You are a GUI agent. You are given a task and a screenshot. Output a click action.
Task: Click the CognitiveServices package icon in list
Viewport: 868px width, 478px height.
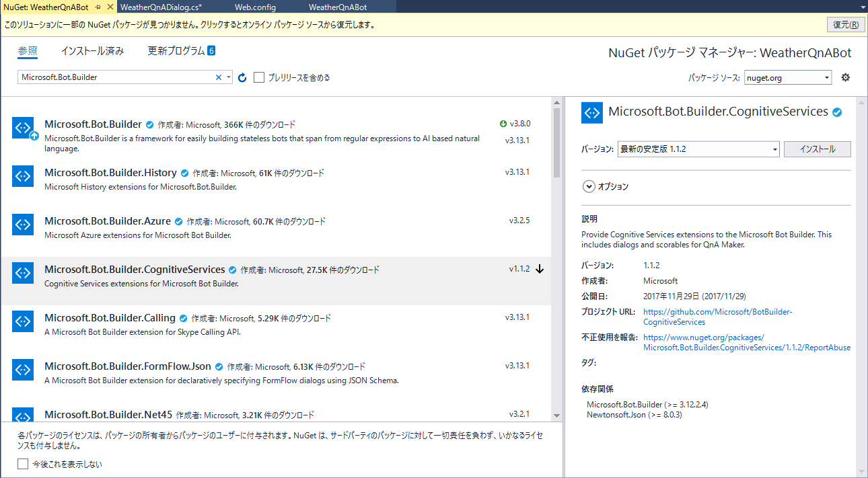23,273
